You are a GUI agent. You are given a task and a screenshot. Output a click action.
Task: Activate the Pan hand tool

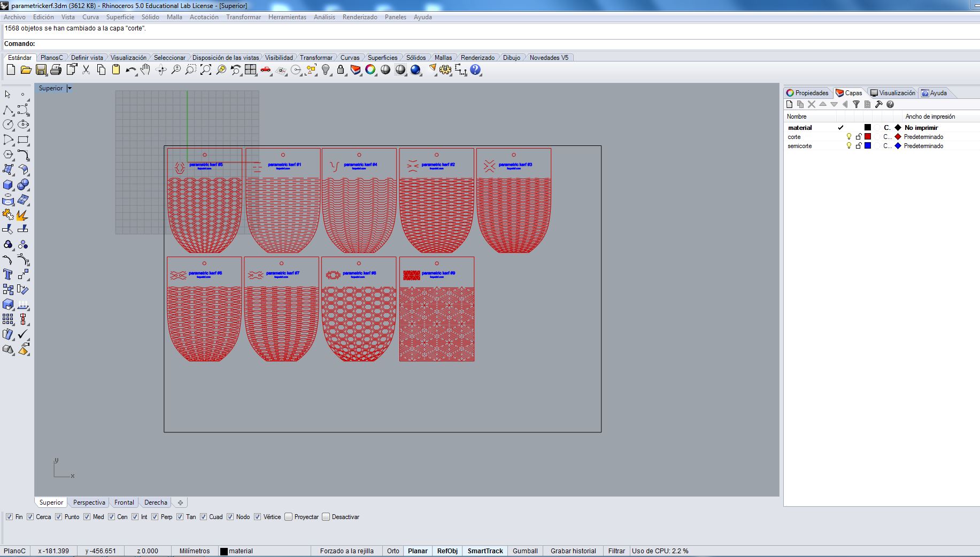(x=145, y=70)
